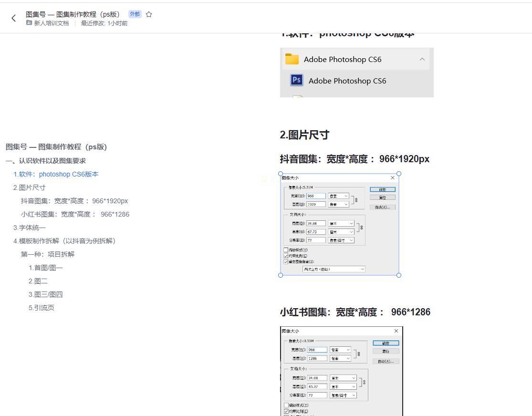Click 确定 in the 966*1920 dialog image

coord(382,189)
